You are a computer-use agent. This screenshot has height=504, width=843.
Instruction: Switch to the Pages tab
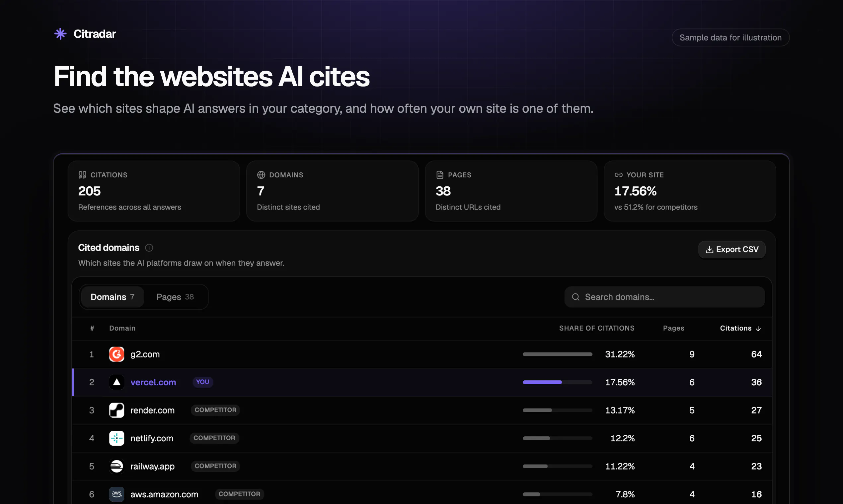pos(175,297)
